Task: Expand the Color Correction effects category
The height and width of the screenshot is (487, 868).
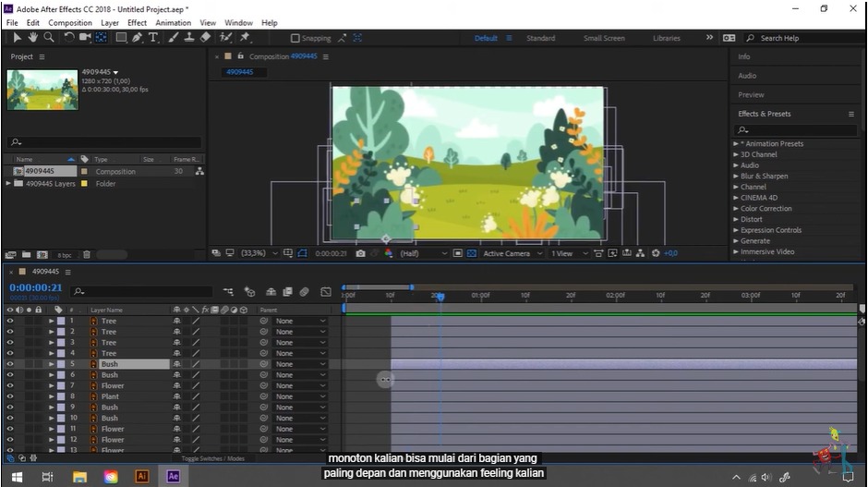Action: (766, 209)
